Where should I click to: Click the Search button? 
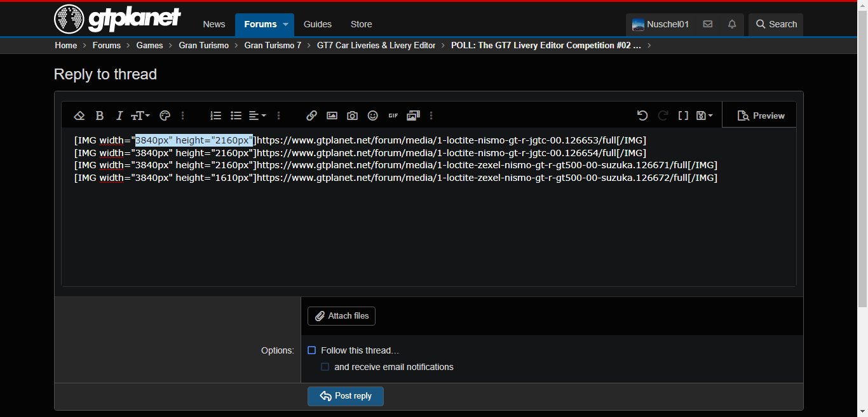coord(776,24)
